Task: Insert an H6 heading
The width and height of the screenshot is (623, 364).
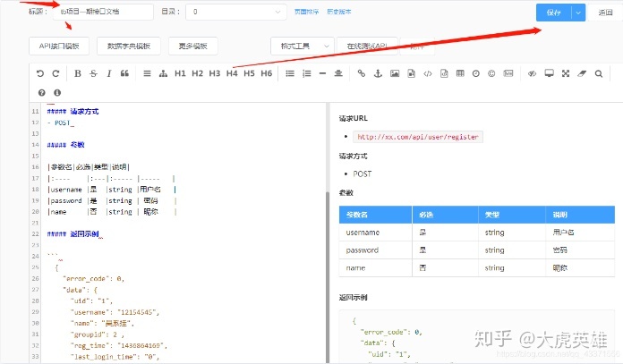Action: [266, 73]
